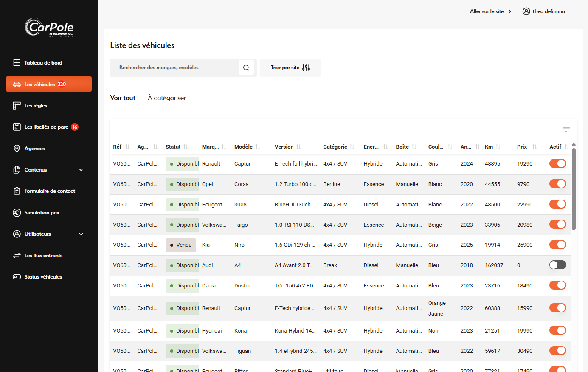The height and width of the screenshot is (372, 588).
Task: Click the sort arrows next to Ag... column
Action: 155,147
